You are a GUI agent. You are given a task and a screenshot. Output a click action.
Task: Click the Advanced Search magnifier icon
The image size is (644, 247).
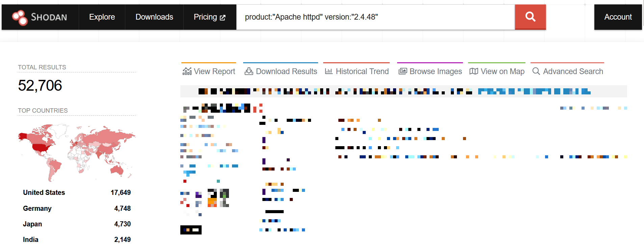click(536, 71)
